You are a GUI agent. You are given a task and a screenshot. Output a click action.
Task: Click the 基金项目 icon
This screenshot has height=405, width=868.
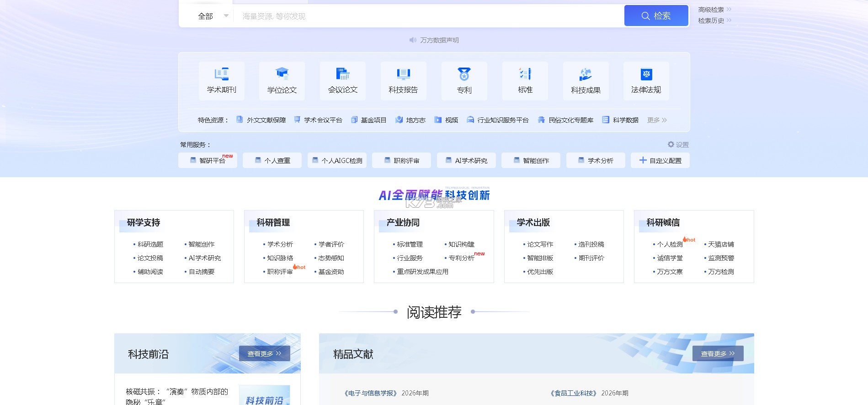354,120
